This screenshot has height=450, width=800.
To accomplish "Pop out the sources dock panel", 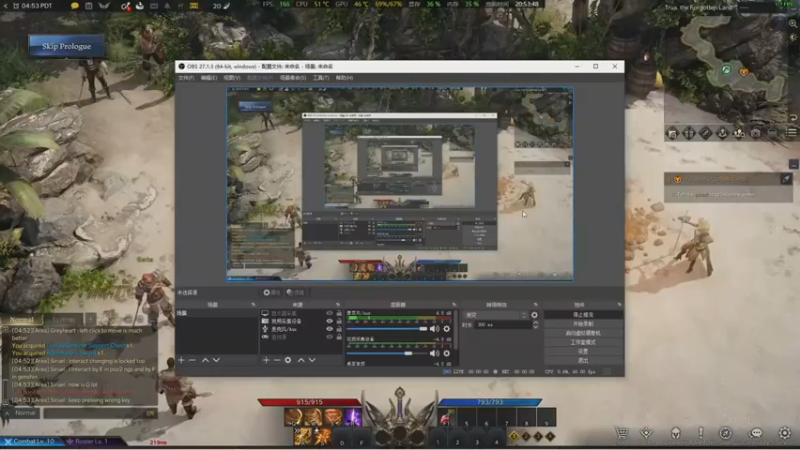I will (x=338, y=305).
